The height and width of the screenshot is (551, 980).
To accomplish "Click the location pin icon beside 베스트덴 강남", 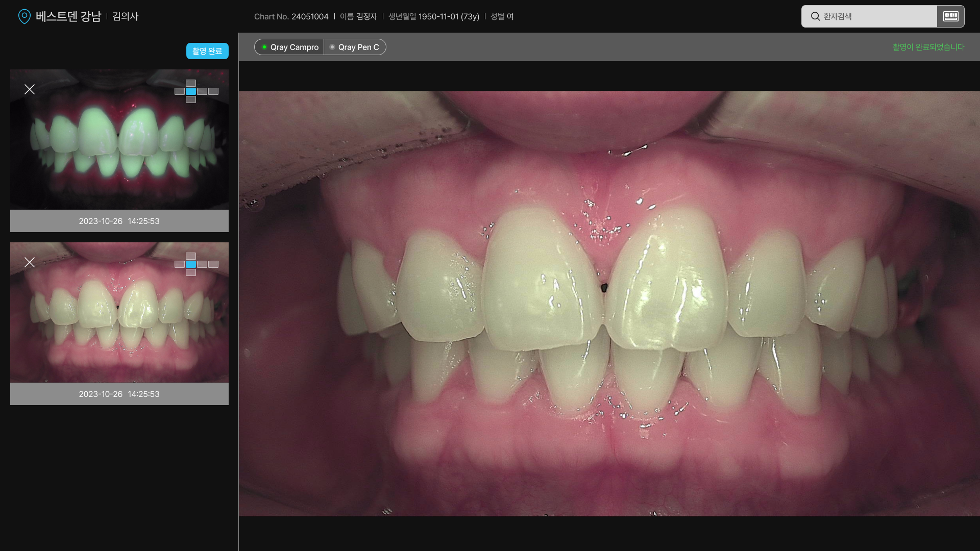I will click(x=24, y=16).
